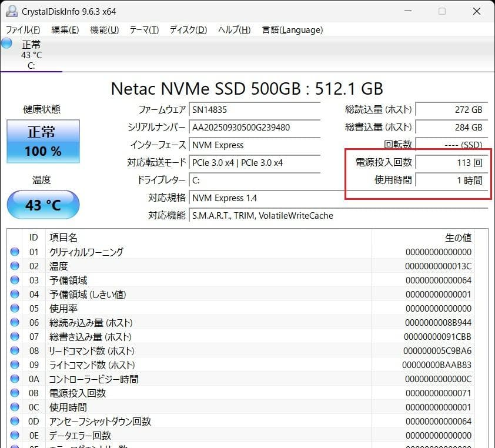
Task: Click the blue dot next to 予備領域
Action: click(x=16, y=280)
